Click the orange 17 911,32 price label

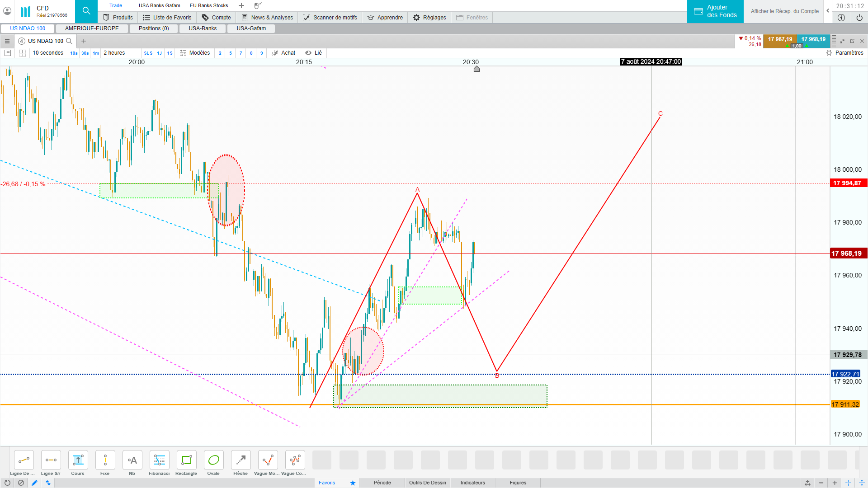[x=845, y=404]
